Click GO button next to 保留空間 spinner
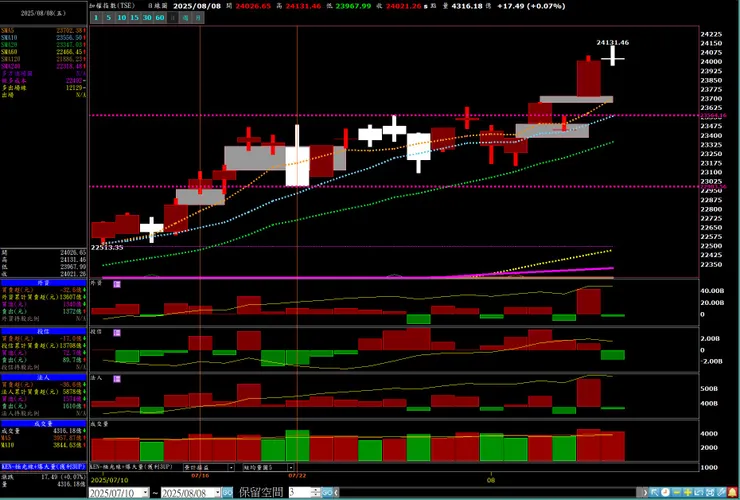This screenshot has height=500, width=740. click(327, 493)
